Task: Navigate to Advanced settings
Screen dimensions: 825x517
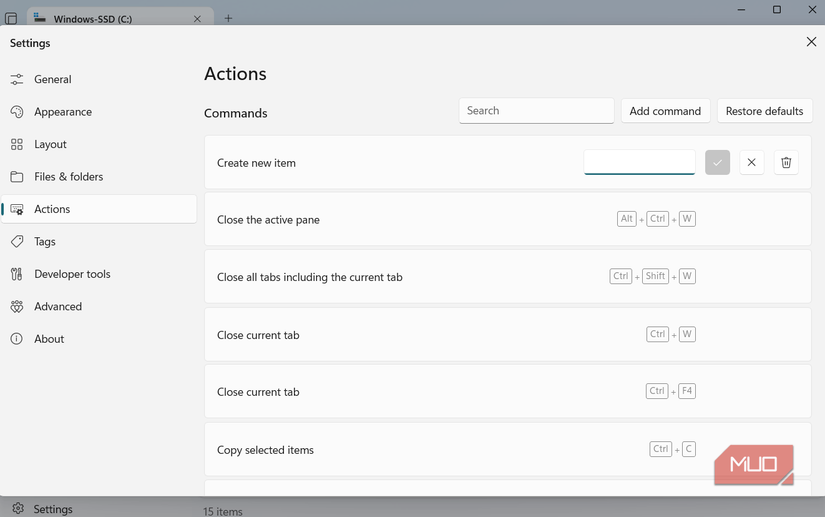Action: 57,307
